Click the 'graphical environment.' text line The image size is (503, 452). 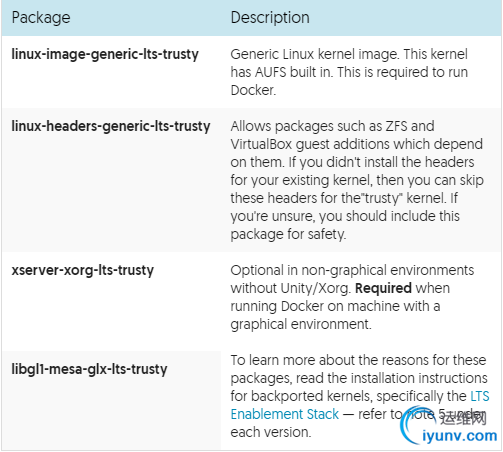(301, 324)
